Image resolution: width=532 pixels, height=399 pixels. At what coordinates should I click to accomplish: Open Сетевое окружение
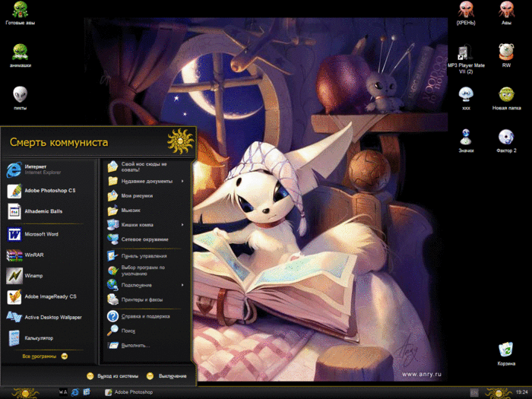point(147,239)
